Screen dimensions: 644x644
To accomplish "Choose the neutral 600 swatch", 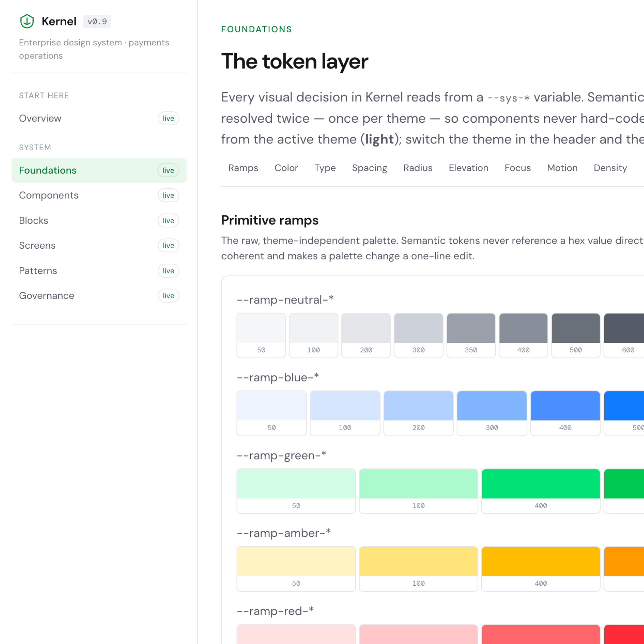I will click(624, 335).
